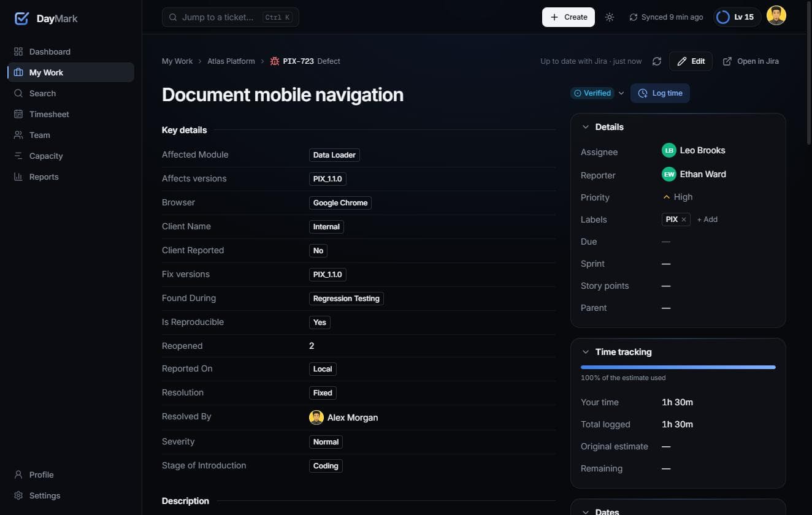The width and height of the screenshot is (812, 515).
Task: Click the Edit button
Action: click(x=691, y=61)
